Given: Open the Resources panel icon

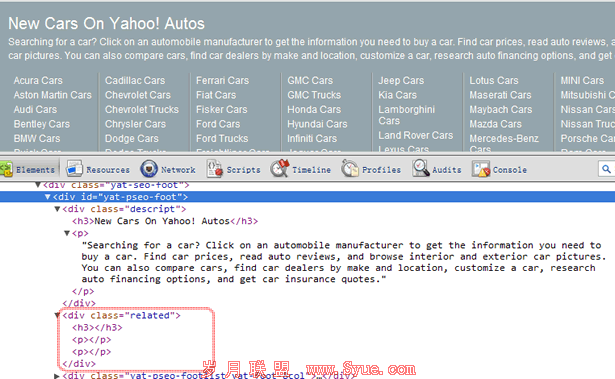Looking at the screenshot, I should (74, 169).
